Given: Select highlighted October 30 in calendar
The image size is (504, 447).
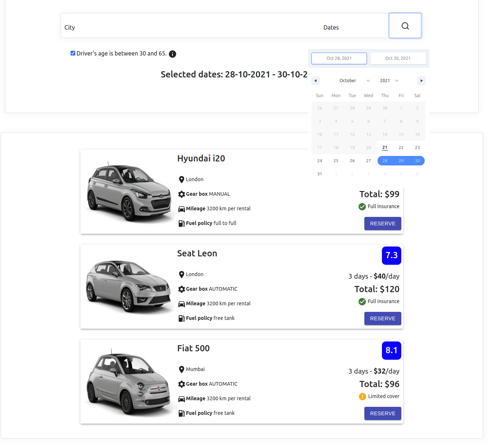Looking at the screenshot, I should click(x=417, y=161).
